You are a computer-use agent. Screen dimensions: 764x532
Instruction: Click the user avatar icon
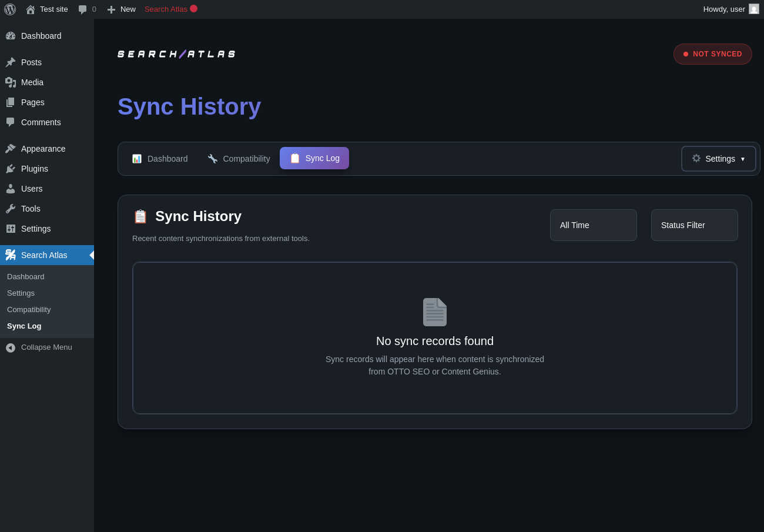pos(754,9)
